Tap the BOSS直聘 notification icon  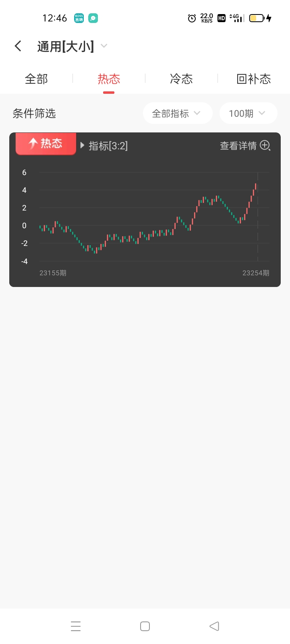pos(79,18)
